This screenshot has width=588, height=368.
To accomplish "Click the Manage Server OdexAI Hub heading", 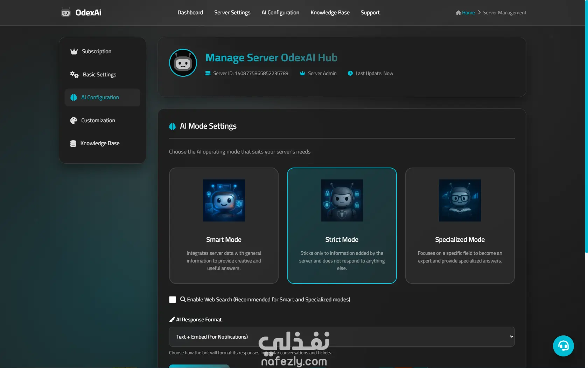I will [271, 57].
